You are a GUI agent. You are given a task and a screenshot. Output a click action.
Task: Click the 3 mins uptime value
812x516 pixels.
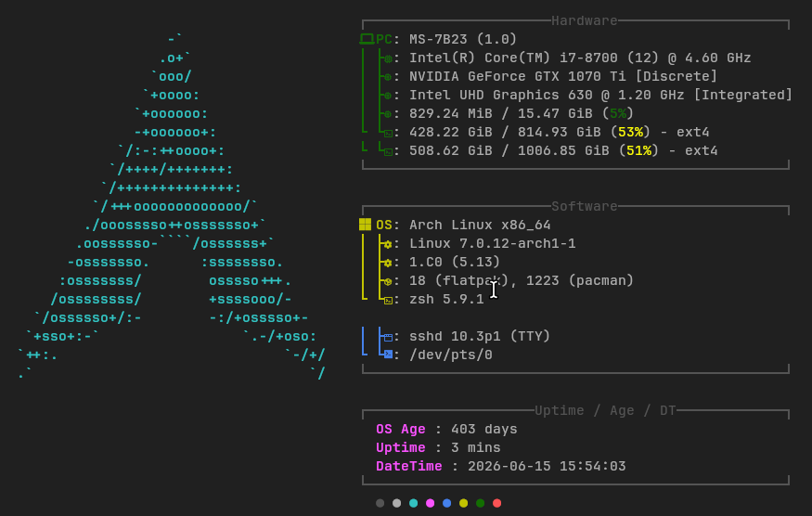pos(476,447)
